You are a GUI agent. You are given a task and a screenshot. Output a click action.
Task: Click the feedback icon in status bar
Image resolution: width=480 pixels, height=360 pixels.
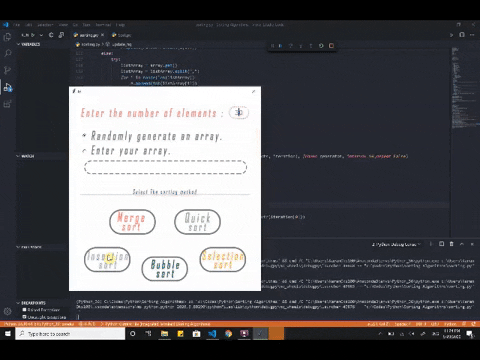point(464,324)
